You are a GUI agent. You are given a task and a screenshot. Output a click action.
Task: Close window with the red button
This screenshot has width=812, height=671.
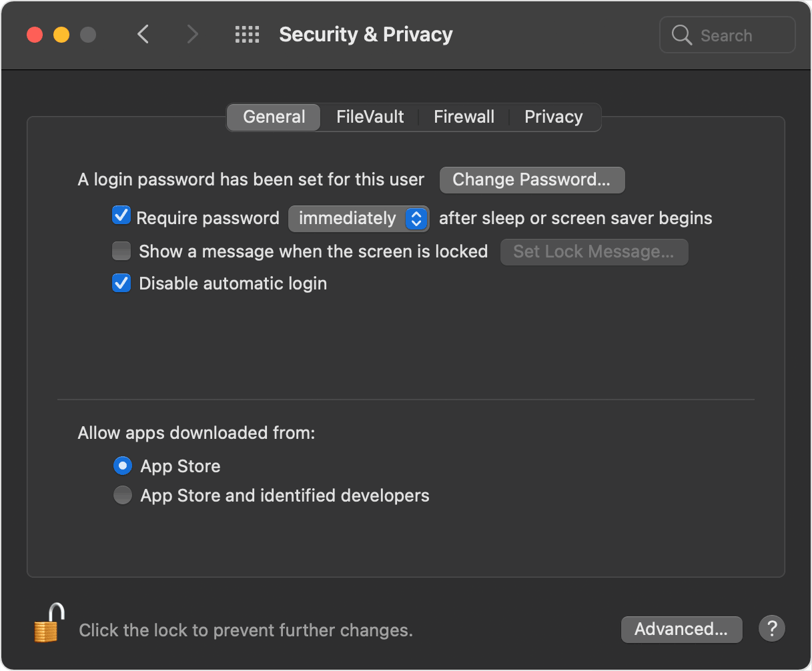coord(35,35)
